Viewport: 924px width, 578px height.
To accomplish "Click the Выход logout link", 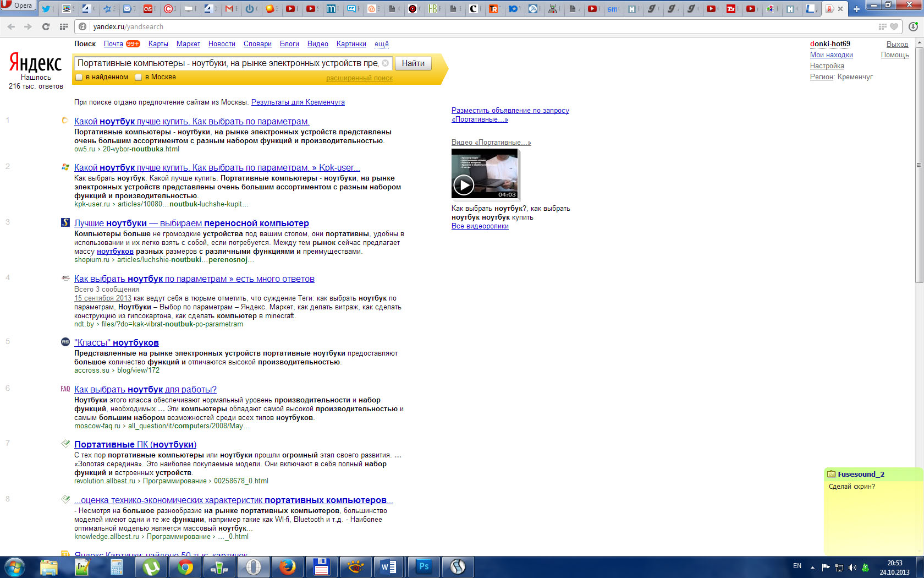I will click(x=898, y=44).
